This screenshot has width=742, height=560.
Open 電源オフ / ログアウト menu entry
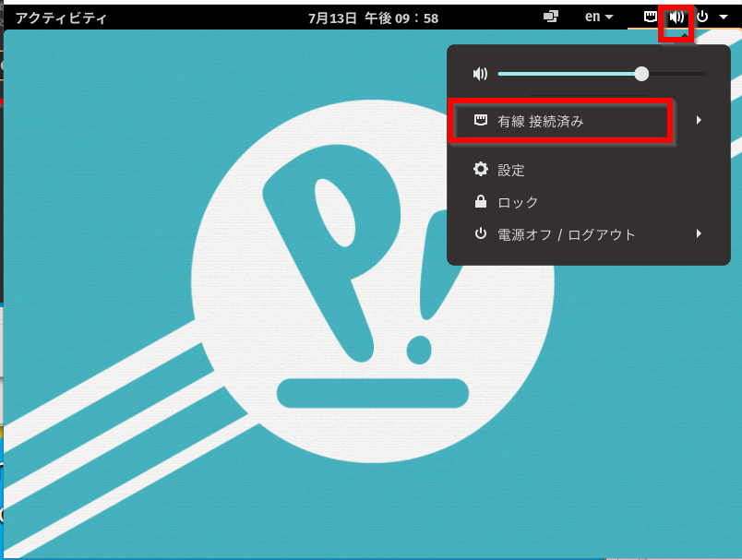pyautogui.click(x=589, y=234)
